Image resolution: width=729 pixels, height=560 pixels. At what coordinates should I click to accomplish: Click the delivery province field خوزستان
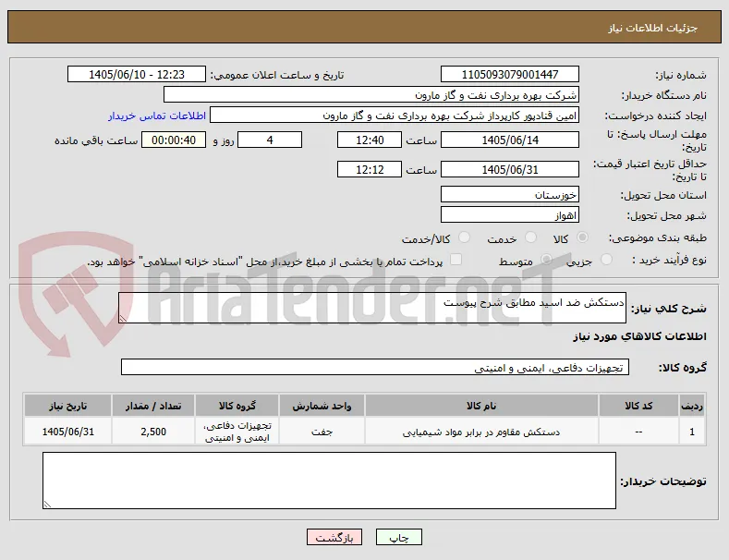pyautogui.click(x=509, y=194)
